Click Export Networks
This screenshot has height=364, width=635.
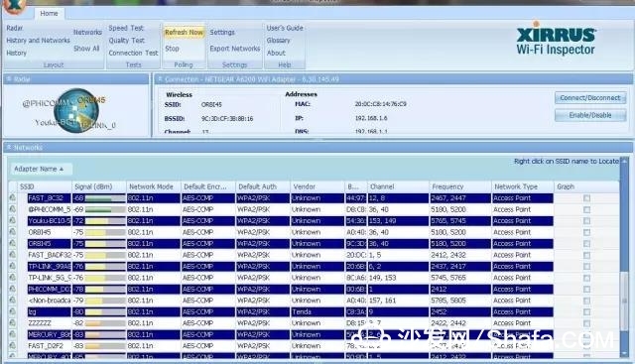coord(235,49)
